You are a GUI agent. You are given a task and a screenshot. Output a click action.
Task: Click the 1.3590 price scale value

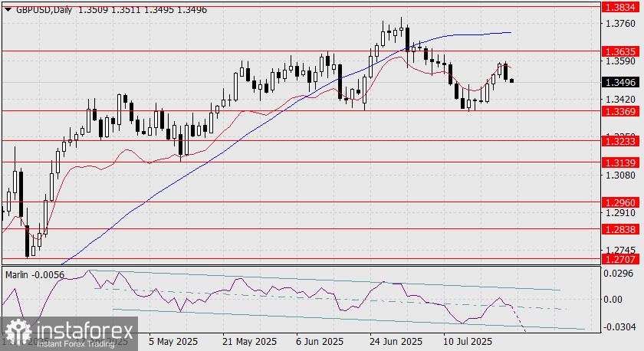(x=620, y=61)
